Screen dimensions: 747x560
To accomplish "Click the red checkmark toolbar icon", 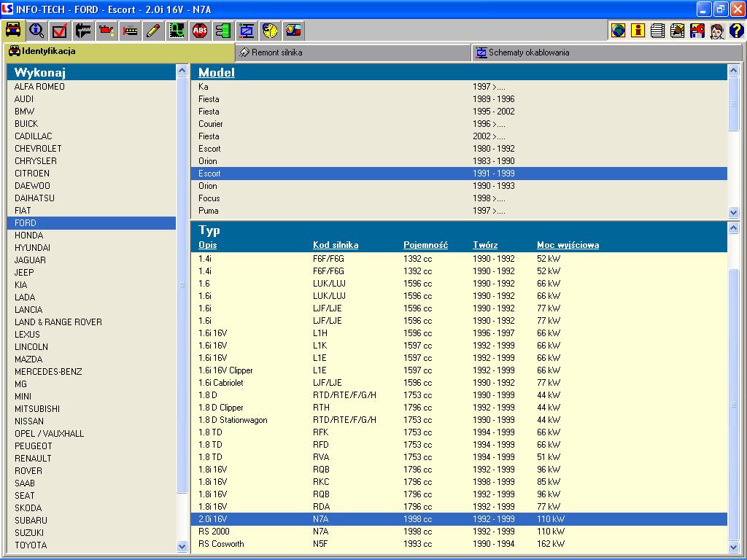I will [x=60, y=31].
